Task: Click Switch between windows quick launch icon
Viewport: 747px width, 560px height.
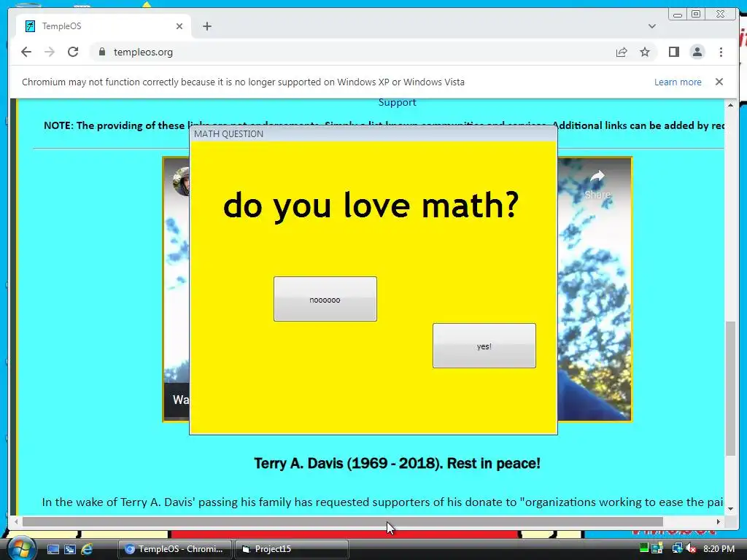Action: coord(70,549)
